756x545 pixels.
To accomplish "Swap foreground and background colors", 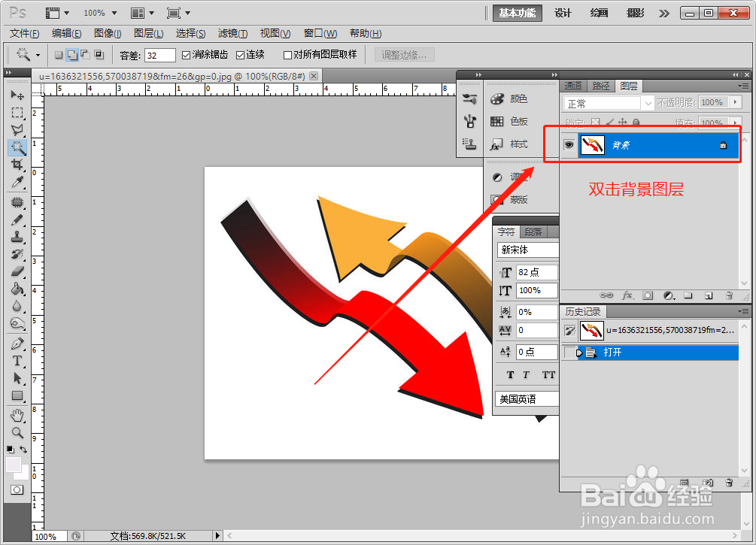I will coord(23,449).
